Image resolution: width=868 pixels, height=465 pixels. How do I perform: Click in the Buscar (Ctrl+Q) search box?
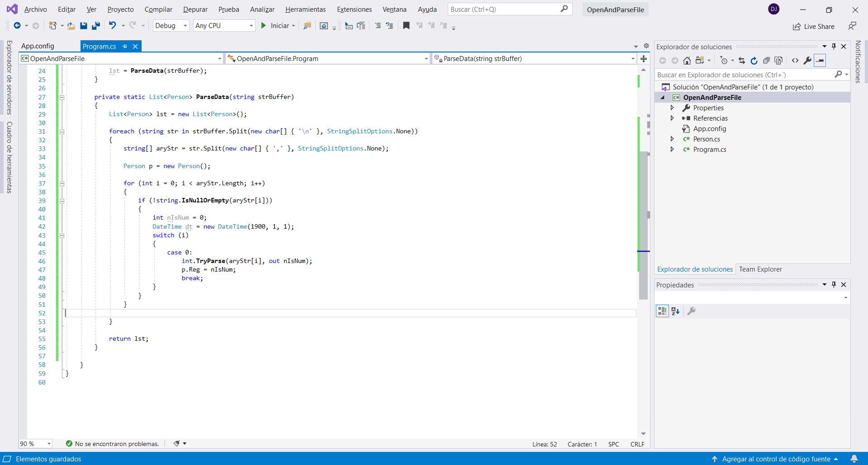[504, 9]
